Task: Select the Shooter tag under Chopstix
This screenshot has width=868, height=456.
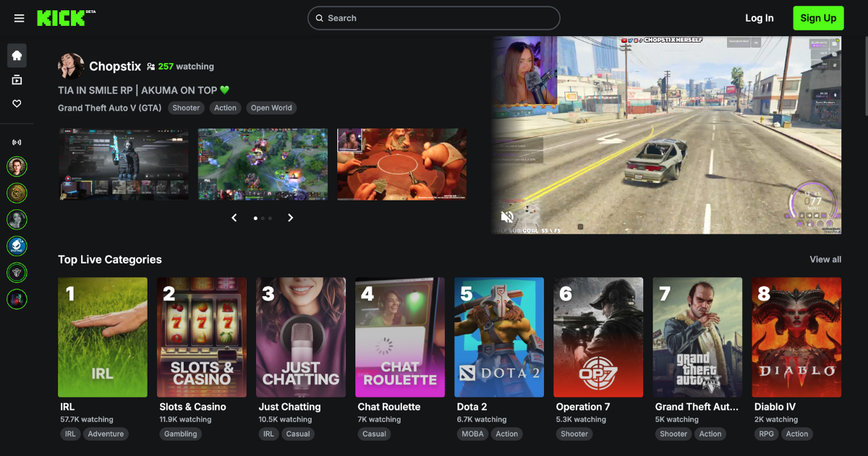Action: click(x=186, y=108)
